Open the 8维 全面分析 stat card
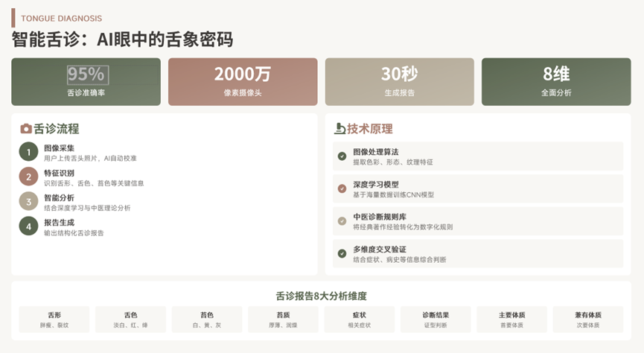This screenshot has width=644, height=353. [x=556, y=81]
